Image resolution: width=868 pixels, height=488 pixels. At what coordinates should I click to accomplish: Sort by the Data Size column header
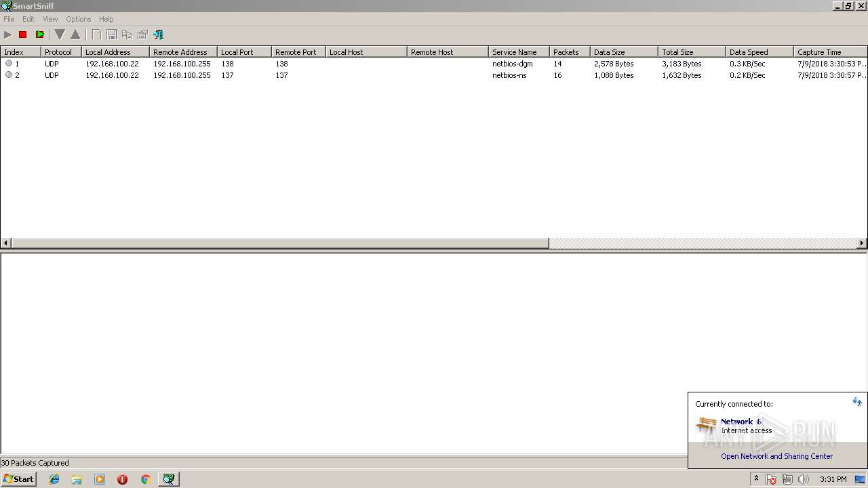pyautogui.click(x=624, y=52)
